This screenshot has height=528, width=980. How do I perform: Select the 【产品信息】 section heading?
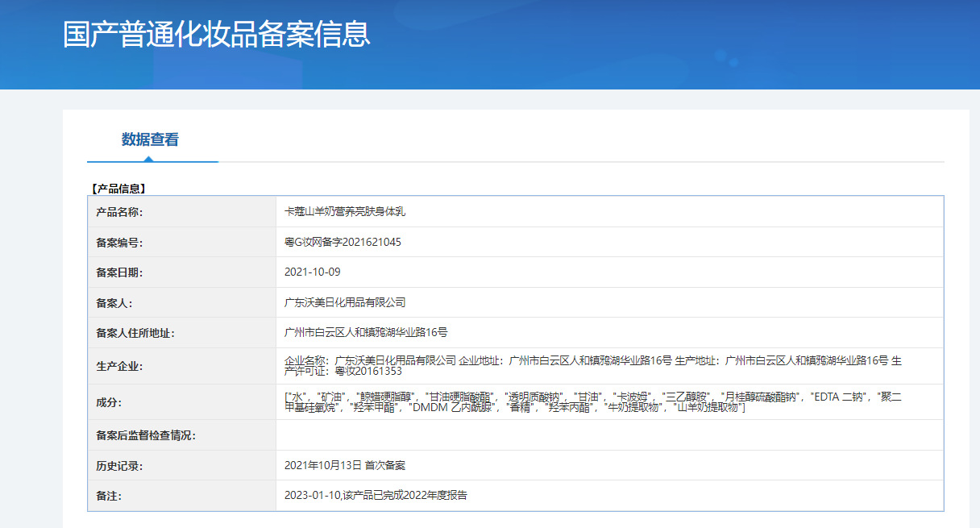[118, 189]
